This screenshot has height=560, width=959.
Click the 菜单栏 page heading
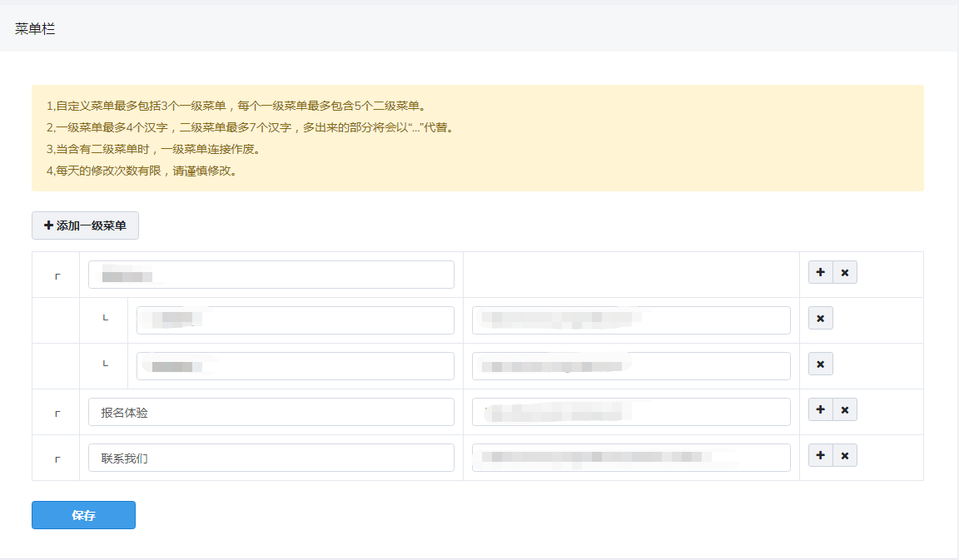click(35, 29)
